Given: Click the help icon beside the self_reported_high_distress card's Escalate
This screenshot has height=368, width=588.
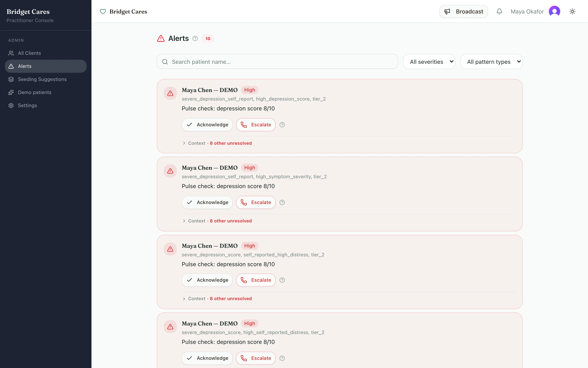Looking at the screenshot, I should point(282,280).
